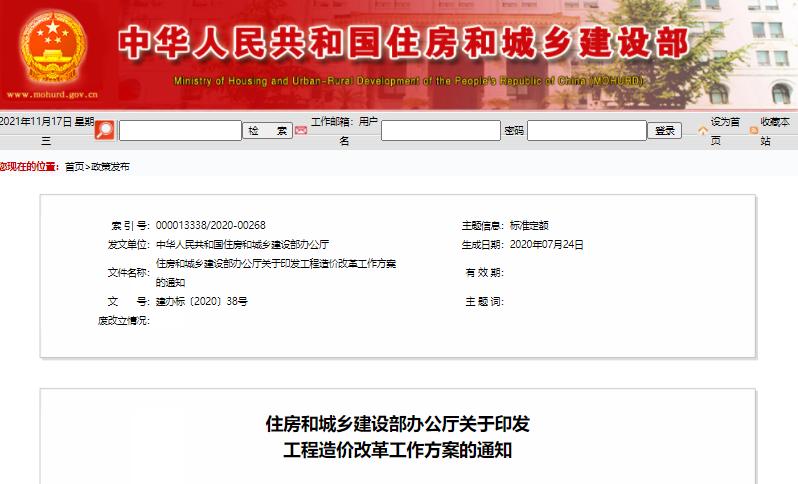Click the subject value 标准定额
The image size is (798, 484).
pos(529,225)
